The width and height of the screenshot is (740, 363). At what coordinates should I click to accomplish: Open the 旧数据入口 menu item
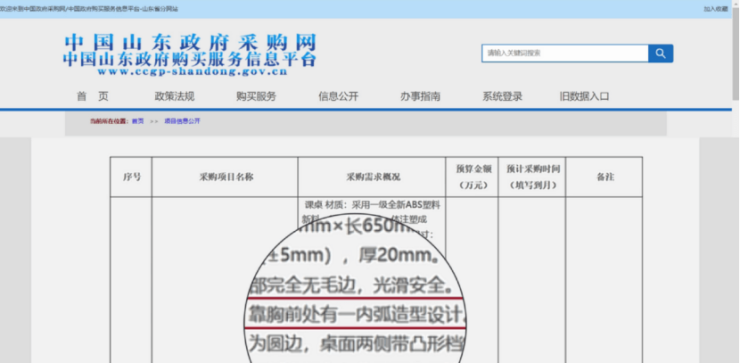click(x=584, y=97)
